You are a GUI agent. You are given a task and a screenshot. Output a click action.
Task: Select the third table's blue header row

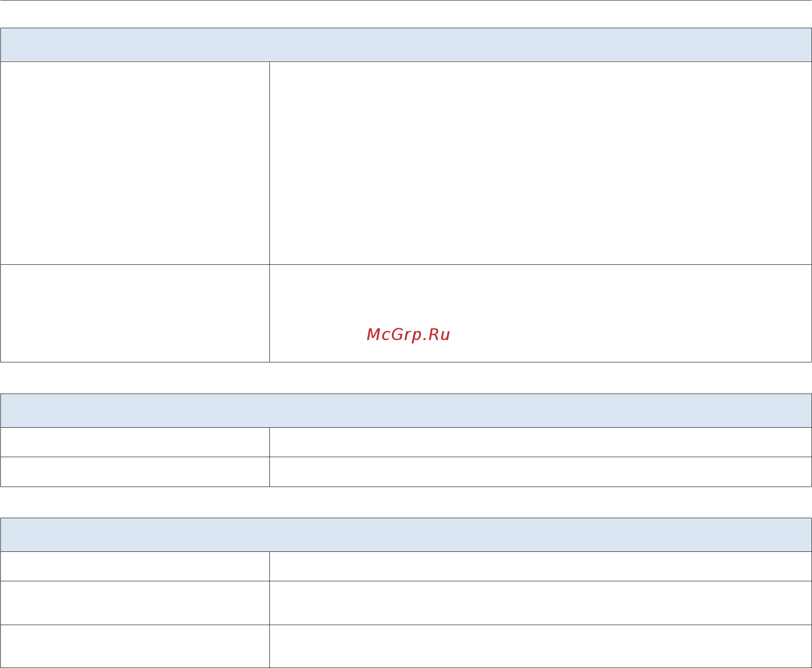point(406,535)
